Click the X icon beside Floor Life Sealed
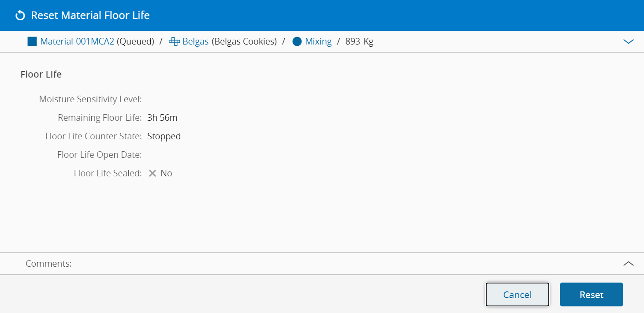 [x=153, y=173]
